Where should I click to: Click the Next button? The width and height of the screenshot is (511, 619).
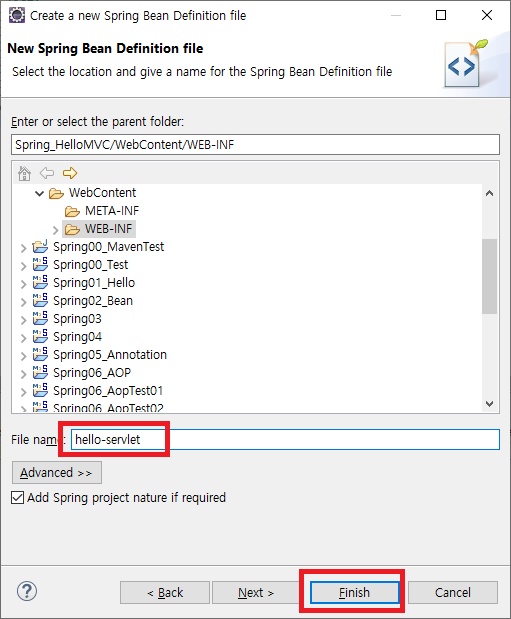point(256,593)
